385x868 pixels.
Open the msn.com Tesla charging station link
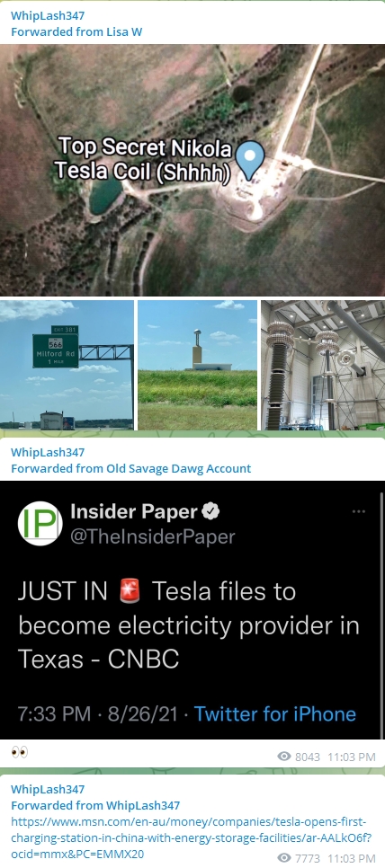188,837
